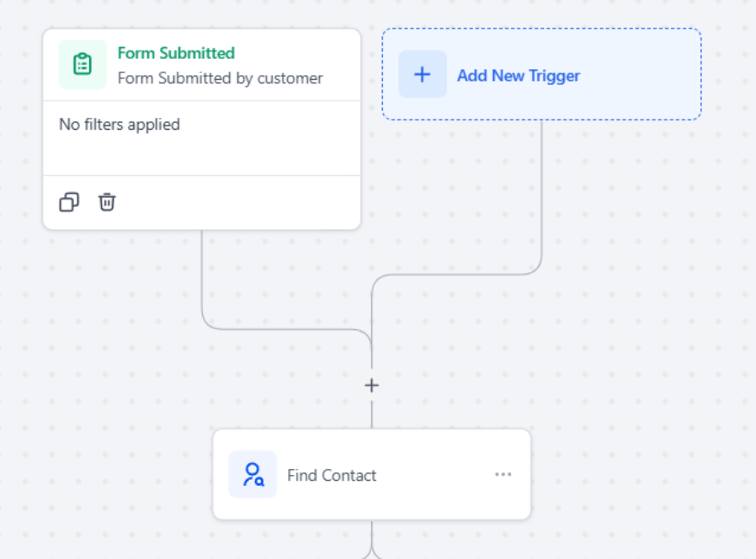Click the Form Submitted clipboard icon
Screen dimensions: 756x559
pos(83,65)
